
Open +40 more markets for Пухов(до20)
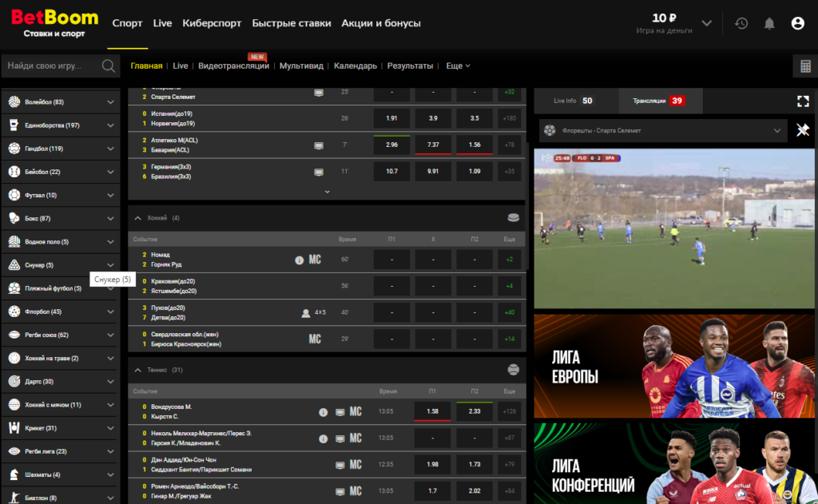coord(509,312)
